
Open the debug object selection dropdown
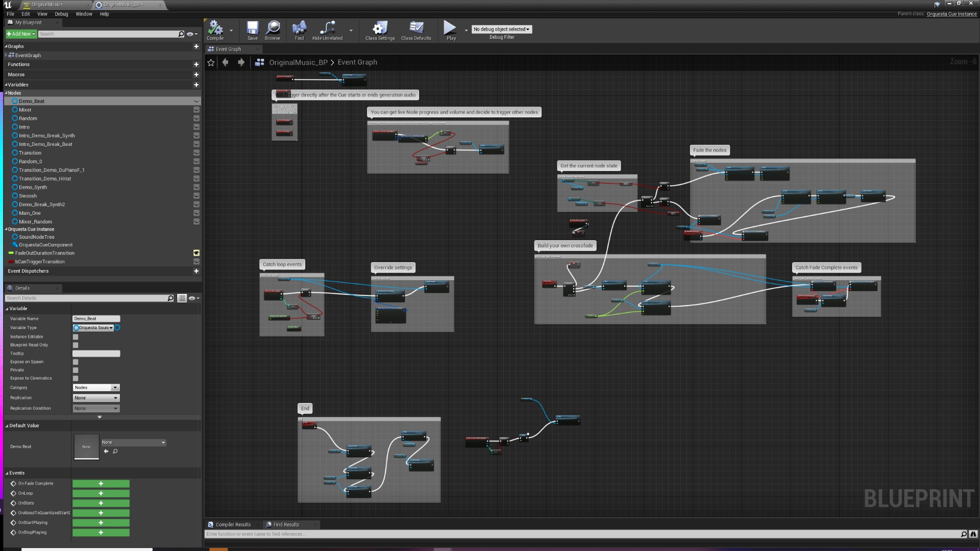(501, 30)
